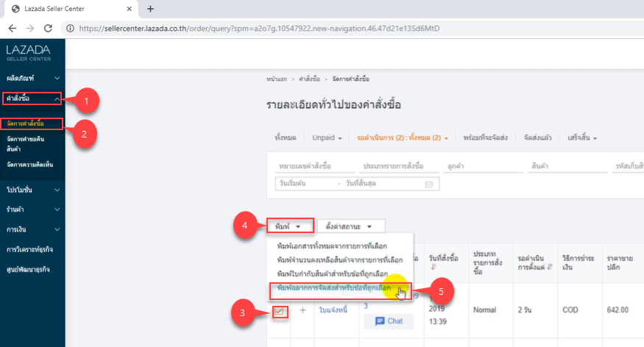The width and height of the screenshot is (644, 347).
Task: Click the calendar icon in date range field
Action: [428, 184]
